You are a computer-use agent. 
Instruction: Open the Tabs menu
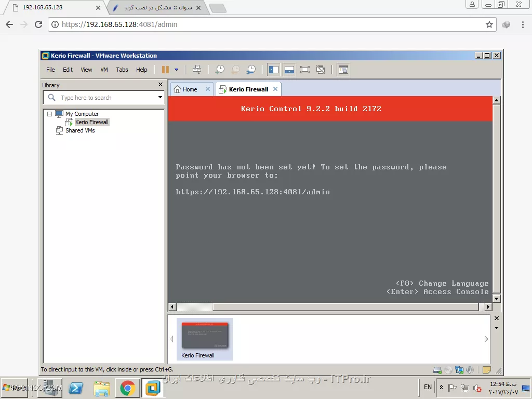[122, 70]
